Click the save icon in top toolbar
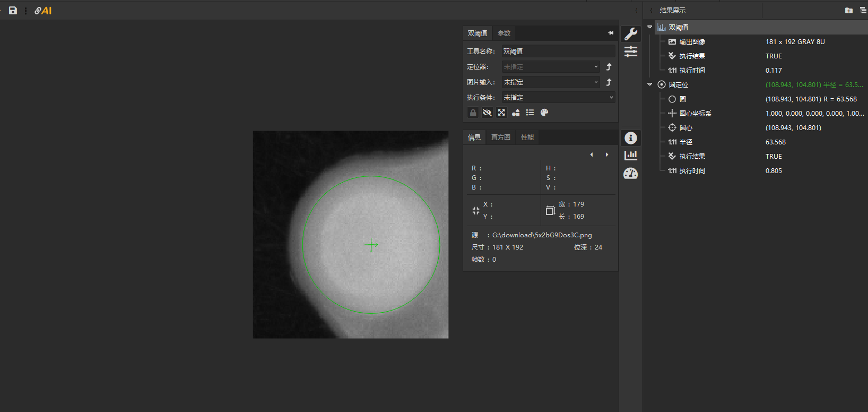This screenshot has width=868, height=412. (13, 11)
